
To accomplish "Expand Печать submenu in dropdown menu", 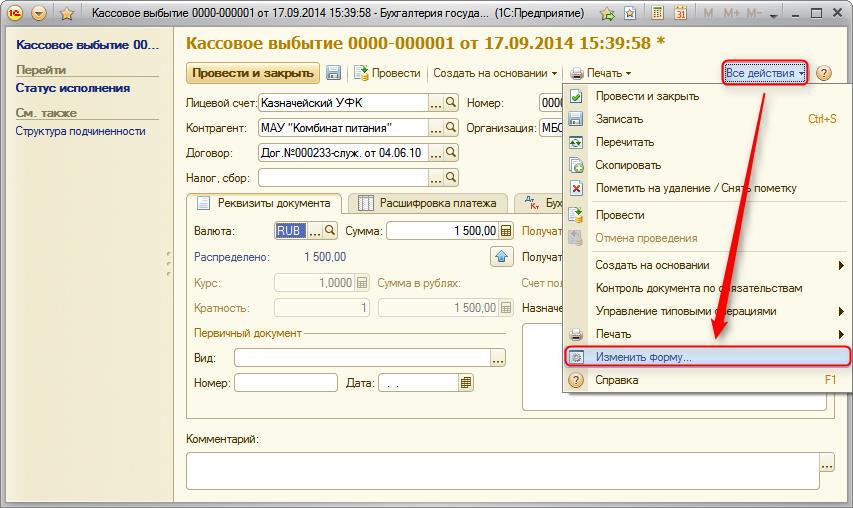I will [x=707, y=334].
